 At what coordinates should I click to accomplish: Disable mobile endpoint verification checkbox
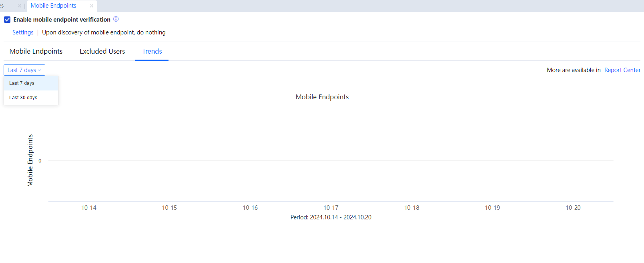click(x=7, y=20)
